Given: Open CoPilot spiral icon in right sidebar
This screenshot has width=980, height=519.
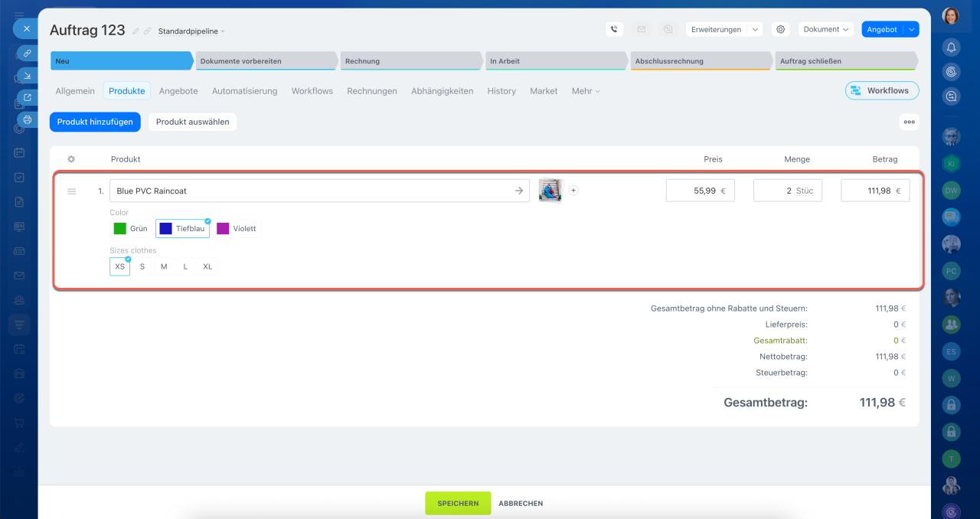Looking at the screenshot, I should pyautogui.click(x=951, y=71).
